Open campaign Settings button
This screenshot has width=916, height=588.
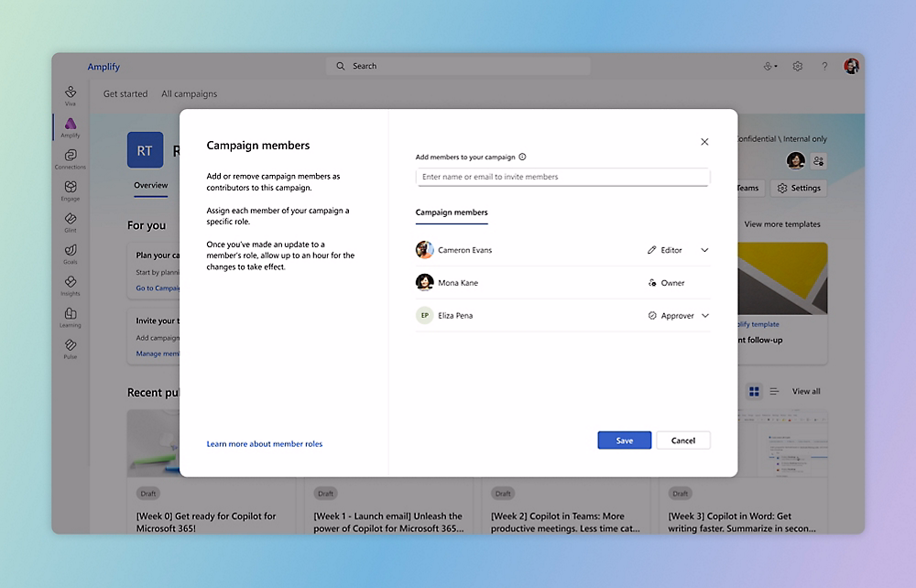pyautogui.click(x=799, y=188)
